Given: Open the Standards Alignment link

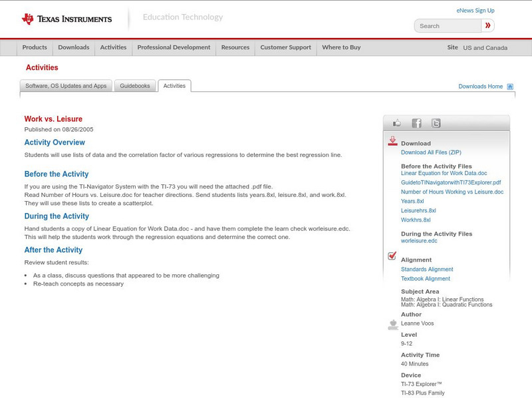Looking at the screenshot, I should tap(427, 270).
